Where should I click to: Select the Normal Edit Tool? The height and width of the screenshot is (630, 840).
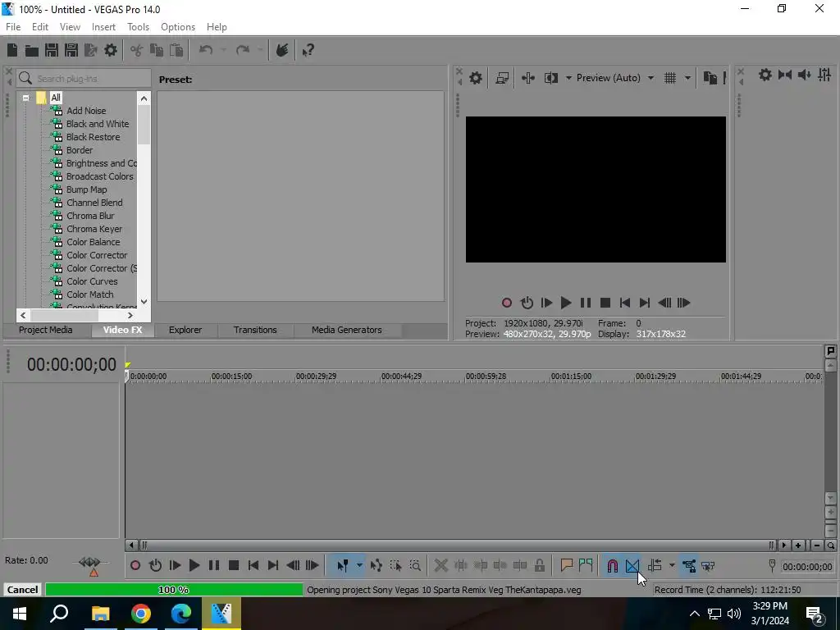coord(343,566)
